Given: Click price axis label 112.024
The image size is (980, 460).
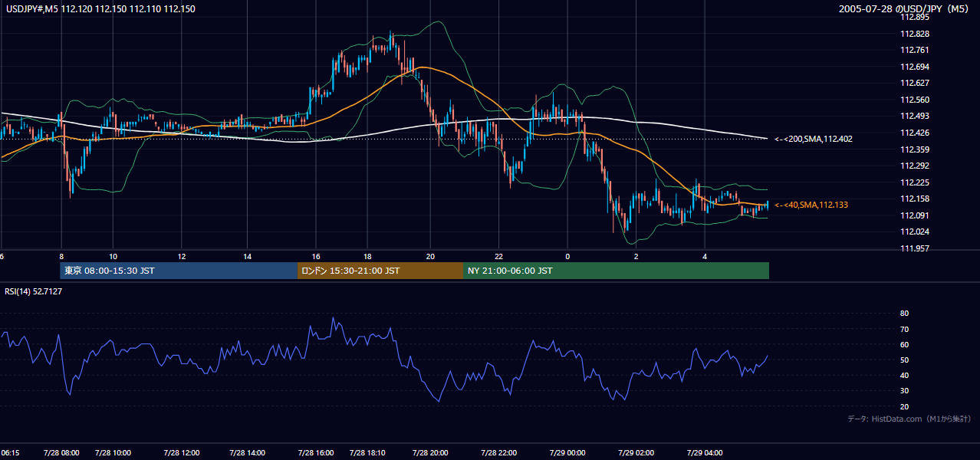Looking at the screenshot, I should click(x=914, y=232).
